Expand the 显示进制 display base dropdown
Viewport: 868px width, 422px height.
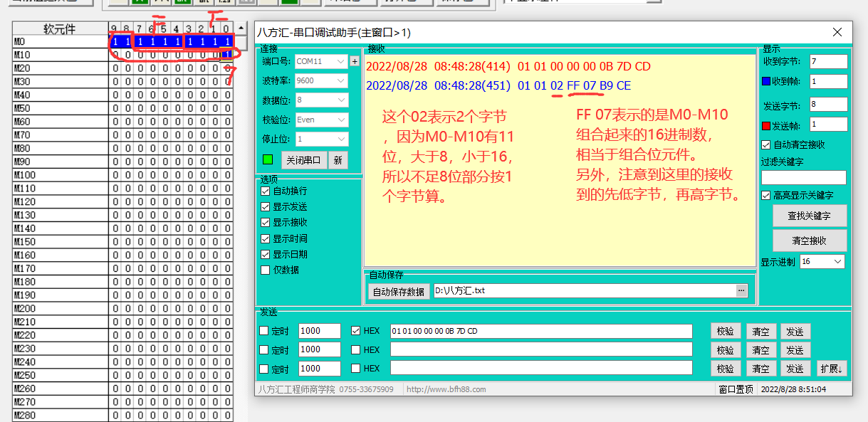(822, 262)
